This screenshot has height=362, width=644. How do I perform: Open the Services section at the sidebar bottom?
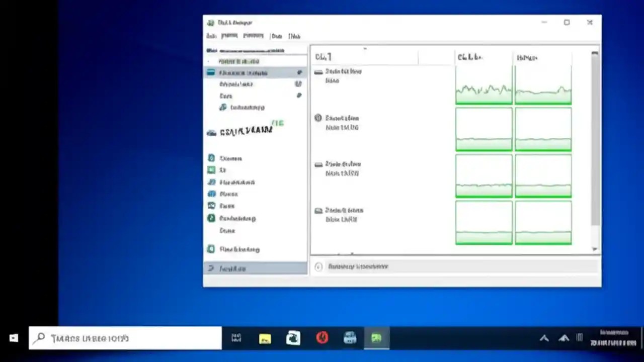(x=239, y=249)
